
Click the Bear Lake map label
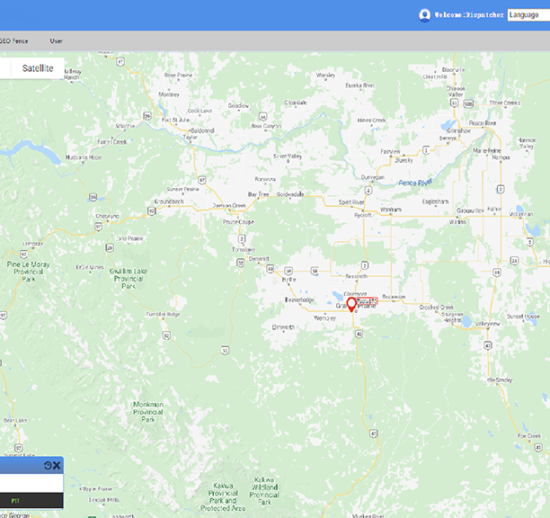point(15,420)
